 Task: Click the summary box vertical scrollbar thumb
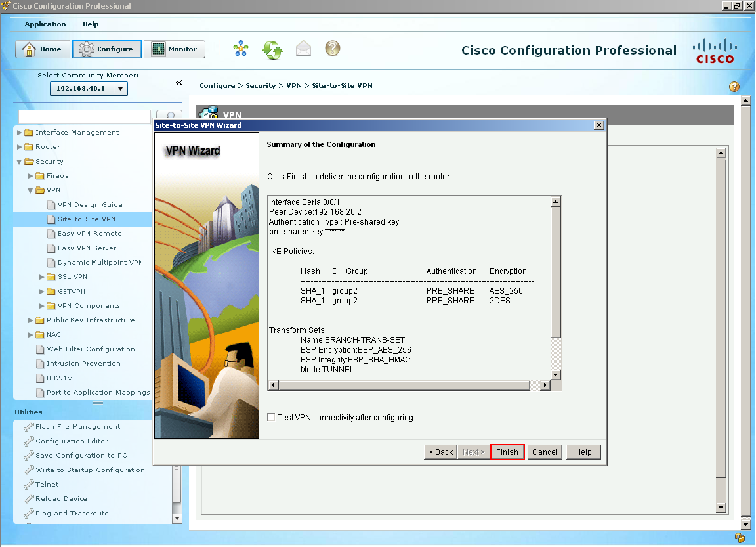pyautogui.click(x=555, y=273)
